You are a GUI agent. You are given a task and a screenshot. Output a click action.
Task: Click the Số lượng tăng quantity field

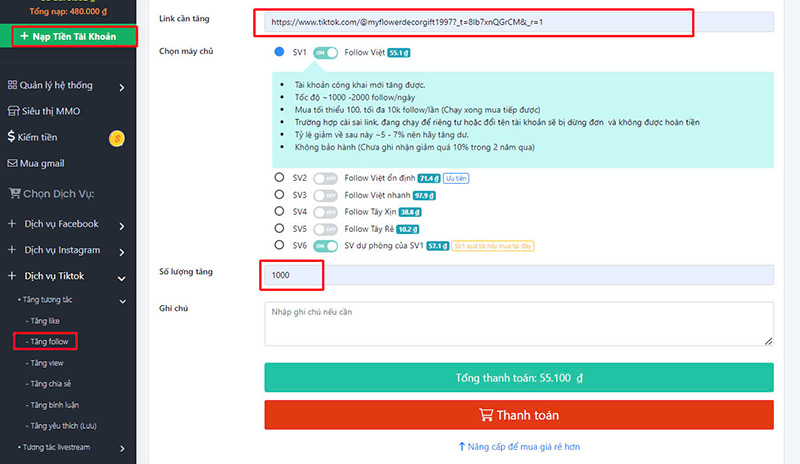click(518, 275)
